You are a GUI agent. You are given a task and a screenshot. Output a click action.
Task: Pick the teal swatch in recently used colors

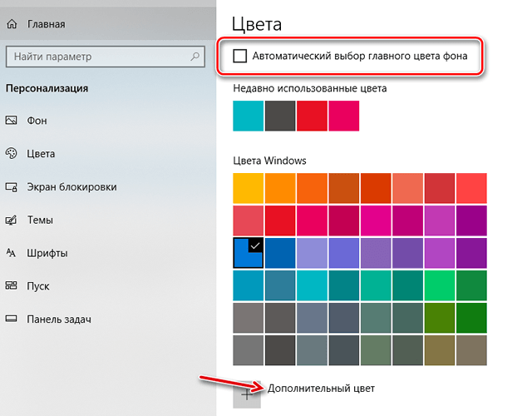(248, 116)
